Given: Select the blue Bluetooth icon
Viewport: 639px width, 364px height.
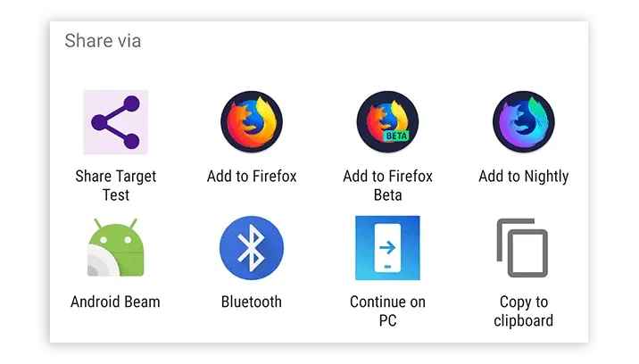Looking at the screenshot, I should point(252,248).
